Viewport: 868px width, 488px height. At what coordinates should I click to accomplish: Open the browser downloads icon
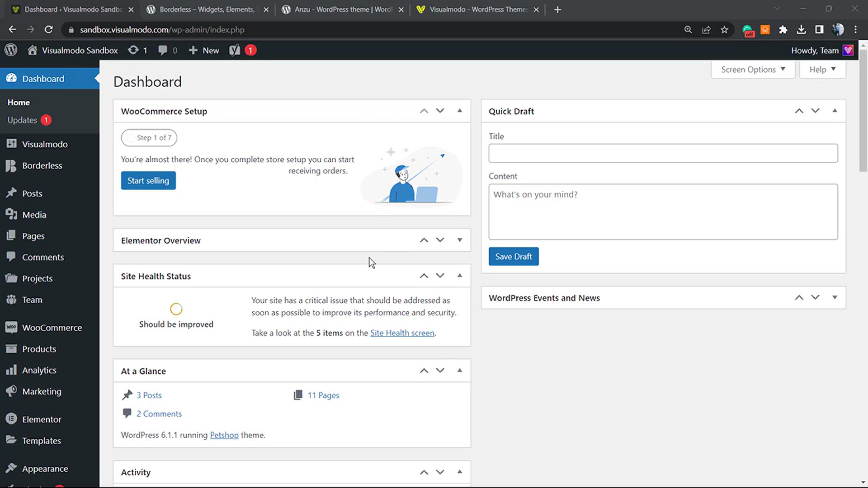coord(801,29)
